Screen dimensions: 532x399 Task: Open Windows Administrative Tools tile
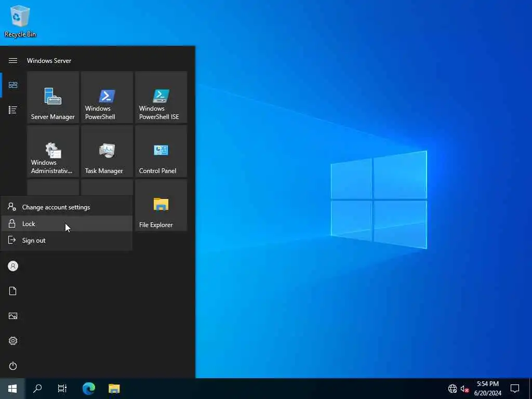point(53,151)
